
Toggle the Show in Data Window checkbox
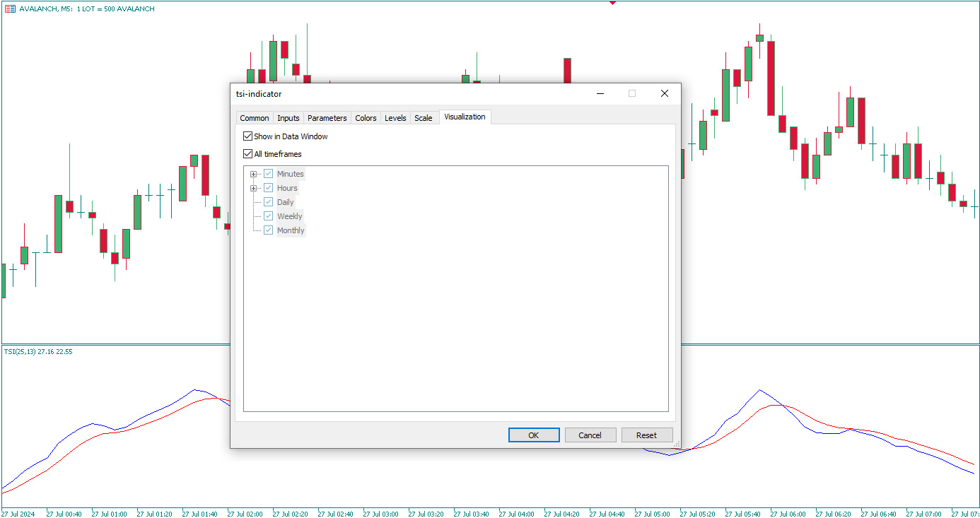(x=247, y=136)
